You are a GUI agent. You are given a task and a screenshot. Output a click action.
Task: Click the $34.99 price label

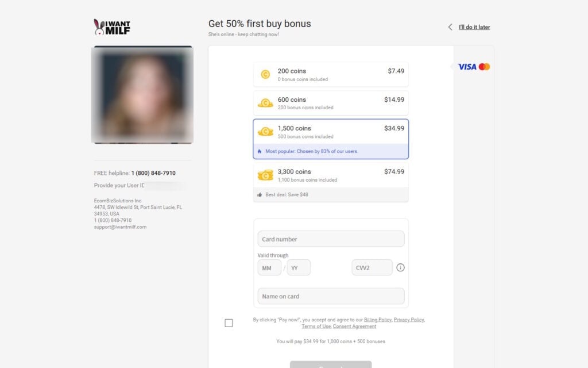[394, 128]
